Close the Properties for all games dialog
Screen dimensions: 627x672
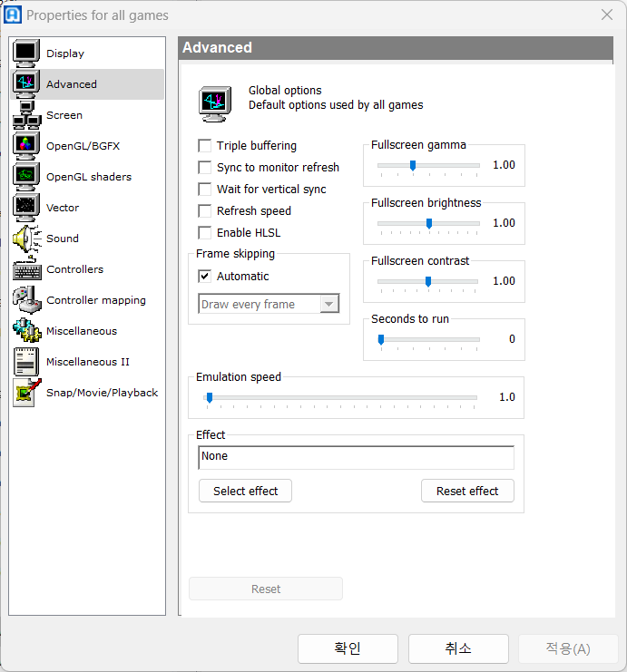(607, 15)
